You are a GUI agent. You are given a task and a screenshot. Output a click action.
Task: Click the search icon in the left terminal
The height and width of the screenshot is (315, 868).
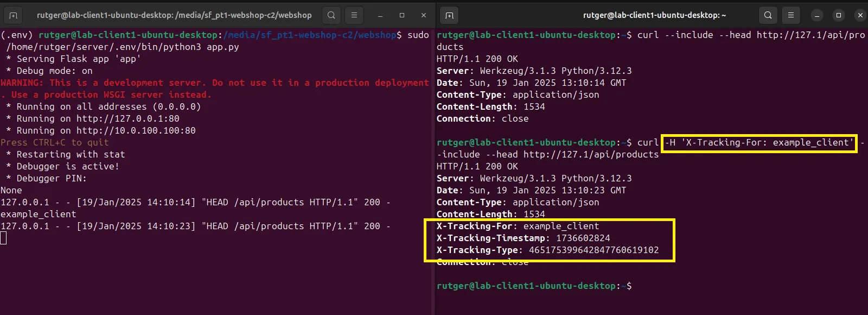[331, 15]
